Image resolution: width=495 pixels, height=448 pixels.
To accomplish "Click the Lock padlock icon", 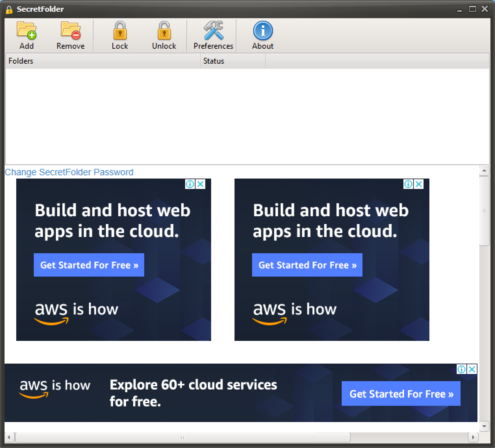I will click(x=120, y=31).
